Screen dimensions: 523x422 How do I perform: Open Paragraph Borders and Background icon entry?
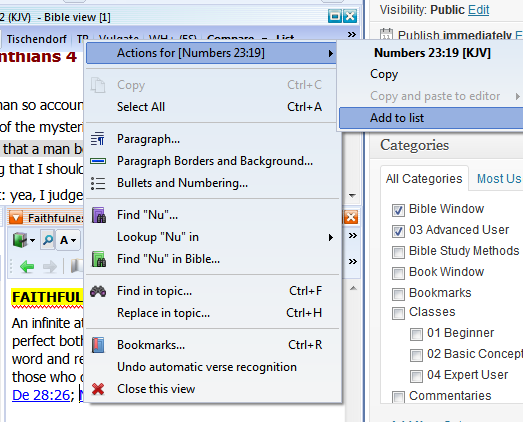pyautogui.click(x=98, y=161)
